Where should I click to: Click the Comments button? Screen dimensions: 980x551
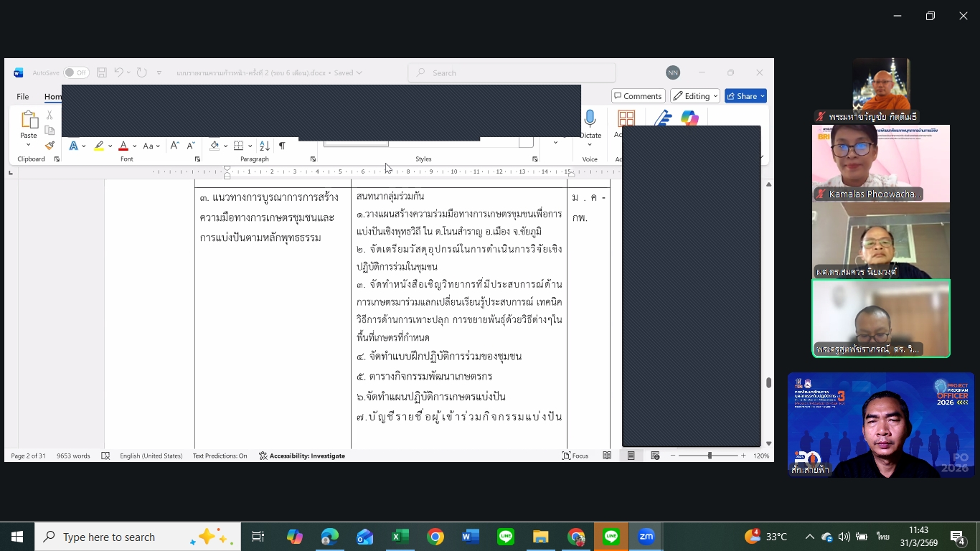pos(637,96)
